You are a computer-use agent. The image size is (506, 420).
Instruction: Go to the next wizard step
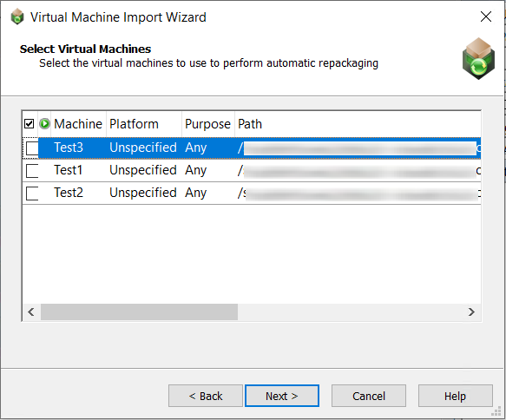pos(282,396)
